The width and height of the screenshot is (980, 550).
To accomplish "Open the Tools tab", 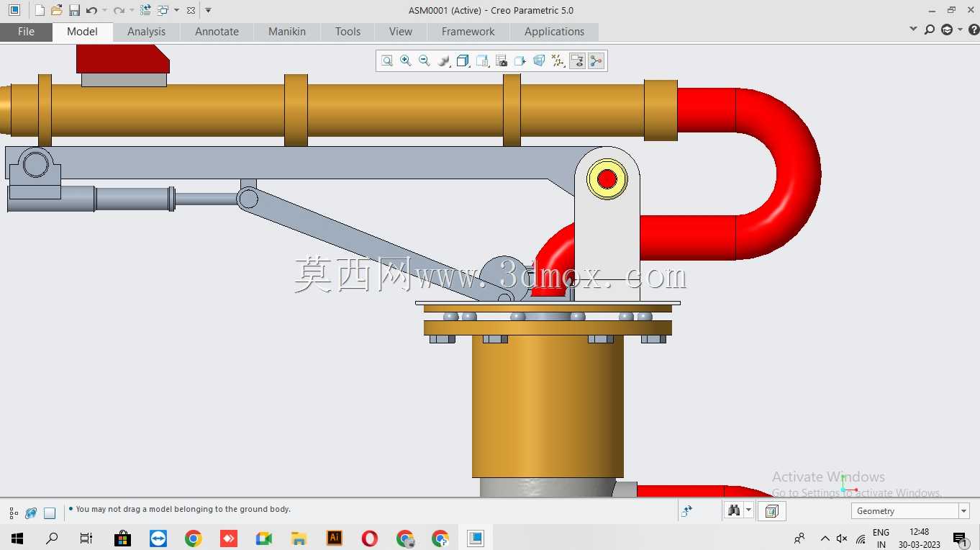I will click(348, 32).
